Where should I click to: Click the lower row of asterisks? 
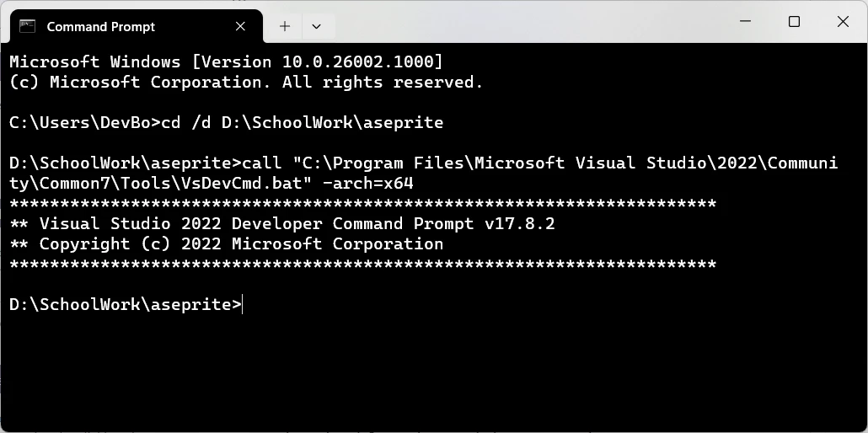363,265
